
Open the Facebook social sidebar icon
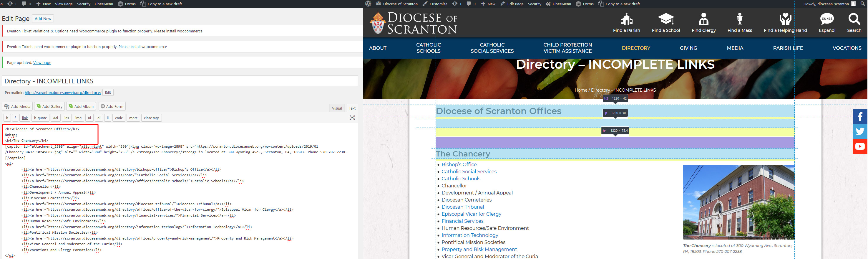click(x=860, y=117)
